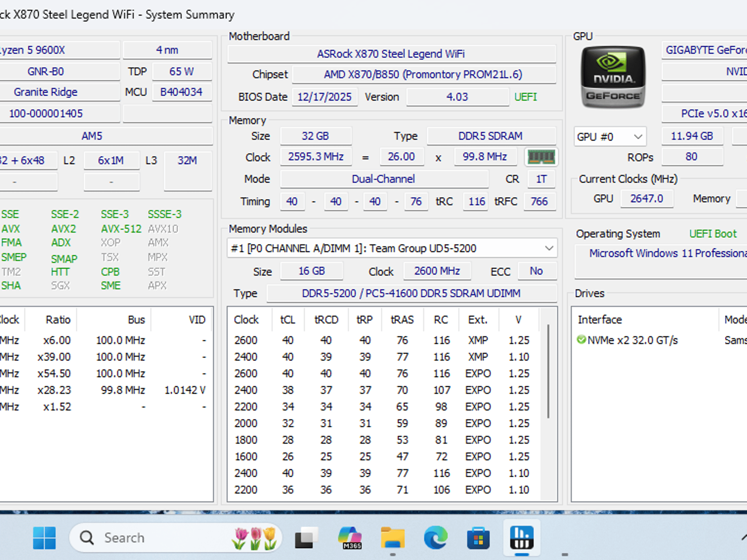Expand the memory module selector dropdown
Screen dimensions: 747x560
(392, 248)
